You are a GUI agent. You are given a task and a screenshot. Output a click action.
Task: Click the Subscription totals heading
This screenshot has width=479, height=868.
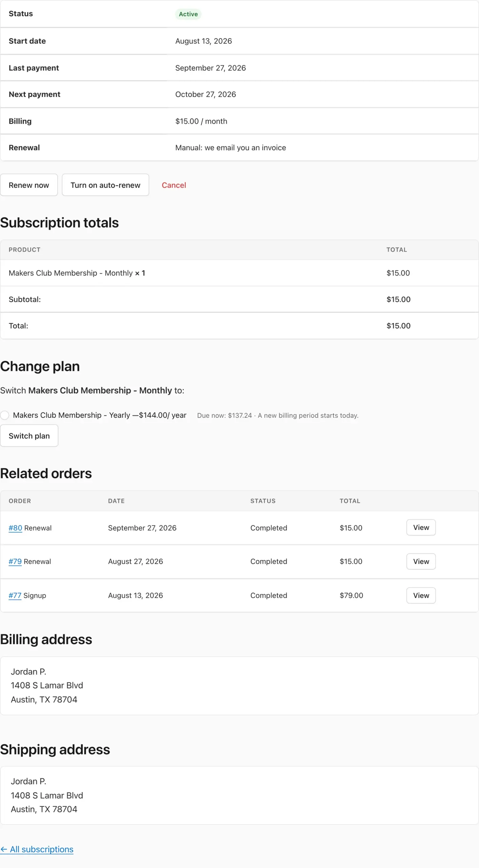point(59,223)
